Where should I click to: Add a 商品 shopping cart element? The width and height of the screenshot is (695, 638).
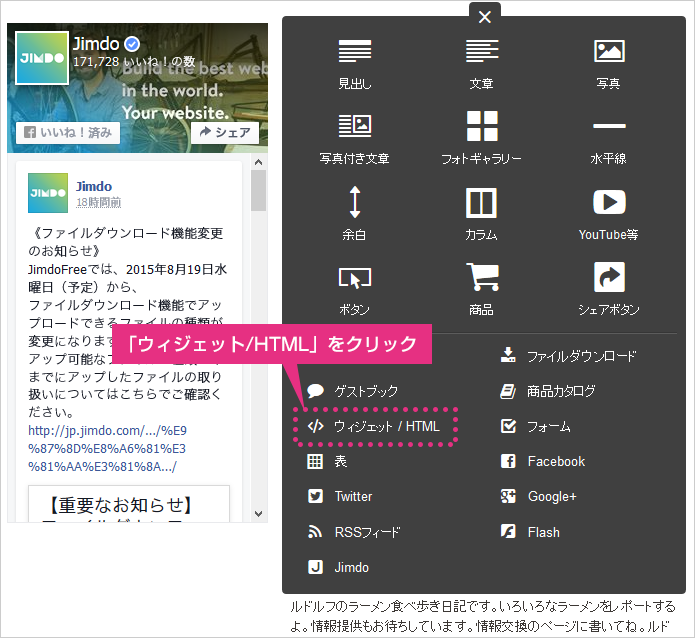tap(481, 278)
